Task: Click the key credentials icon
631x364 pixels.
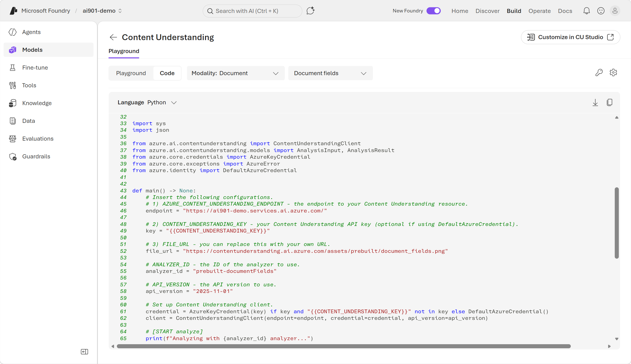Action: coord(599,73)
